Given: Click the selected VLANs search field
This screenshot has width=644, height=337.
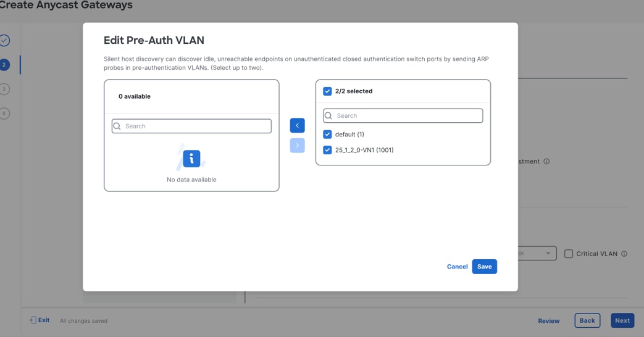Looking at the screenshot, I should [x=403, y=116].
